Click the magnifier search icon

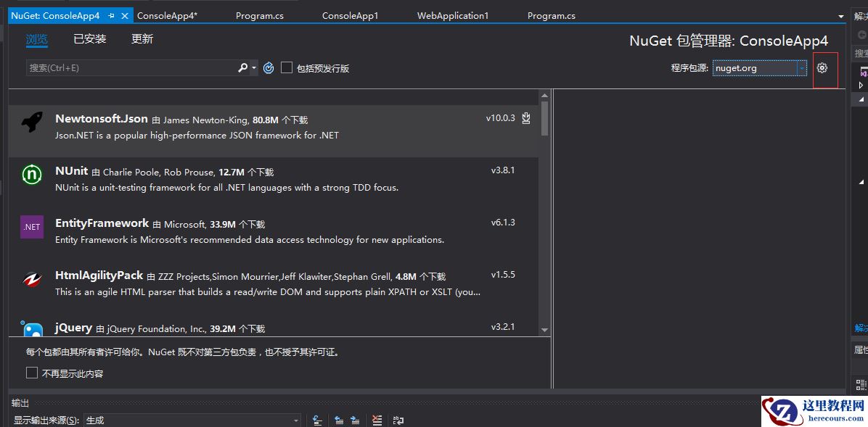click(242, 67)
